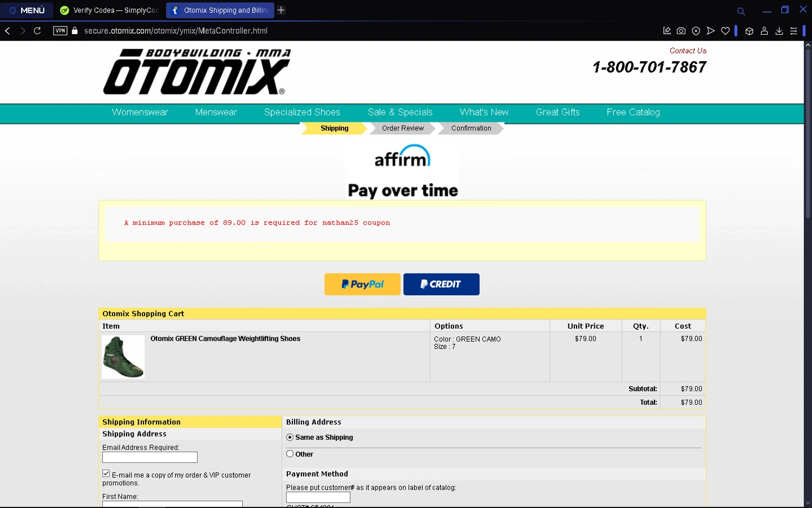This screenshot has width=812, height=508.
Task: Open Great Gifts menu
Action: click(x=558, y=112)
